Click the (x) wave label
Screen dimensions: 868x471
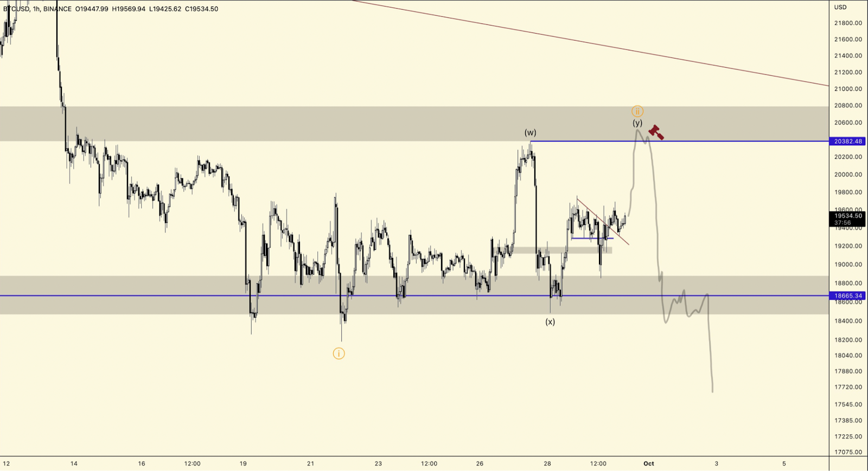(x=550, y=322)
